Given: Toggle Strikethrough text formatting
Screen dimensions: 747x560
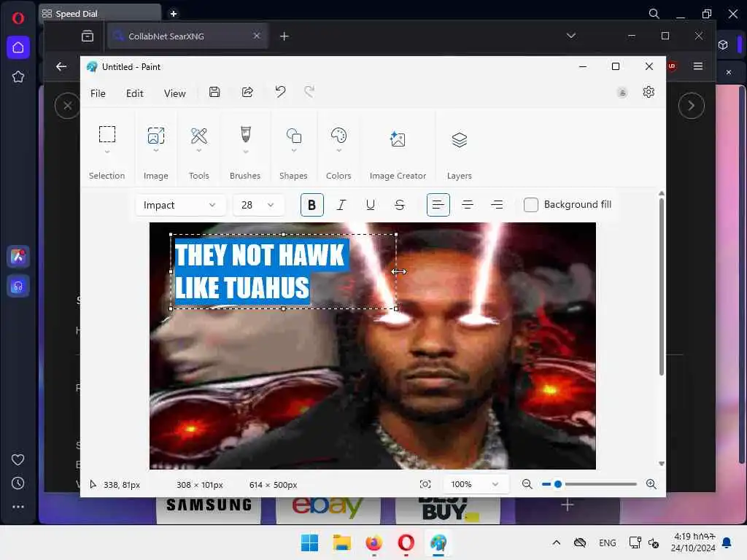Looking at the screenshot, I should click(x=400, y=205).
